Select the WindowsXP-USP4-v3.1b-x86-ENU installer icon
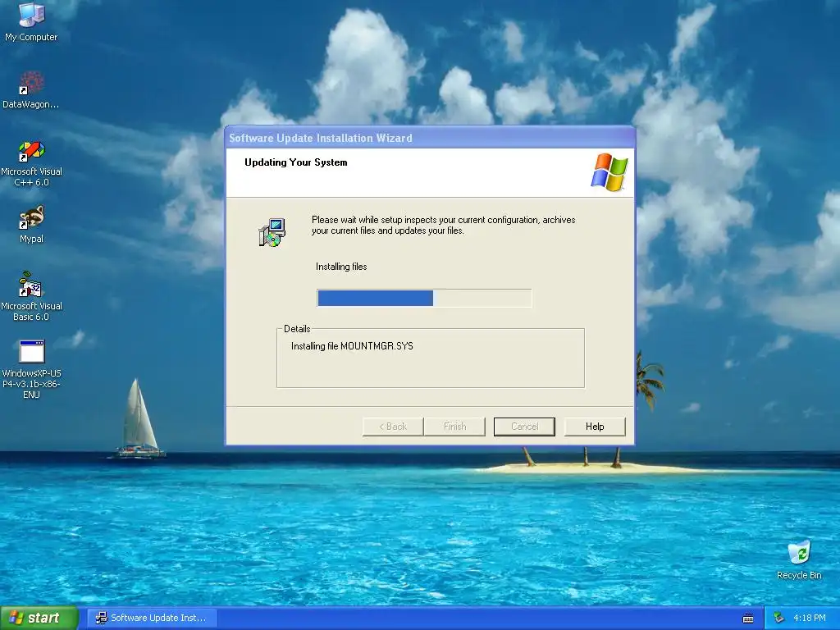Image resolution: width=840 pixels, height=630 pixels. (31, 370)
